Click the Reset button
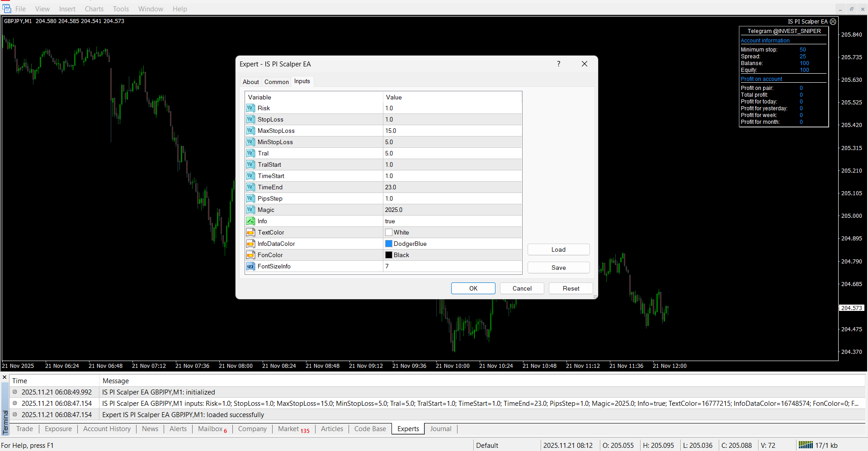 tap(571, 288)
